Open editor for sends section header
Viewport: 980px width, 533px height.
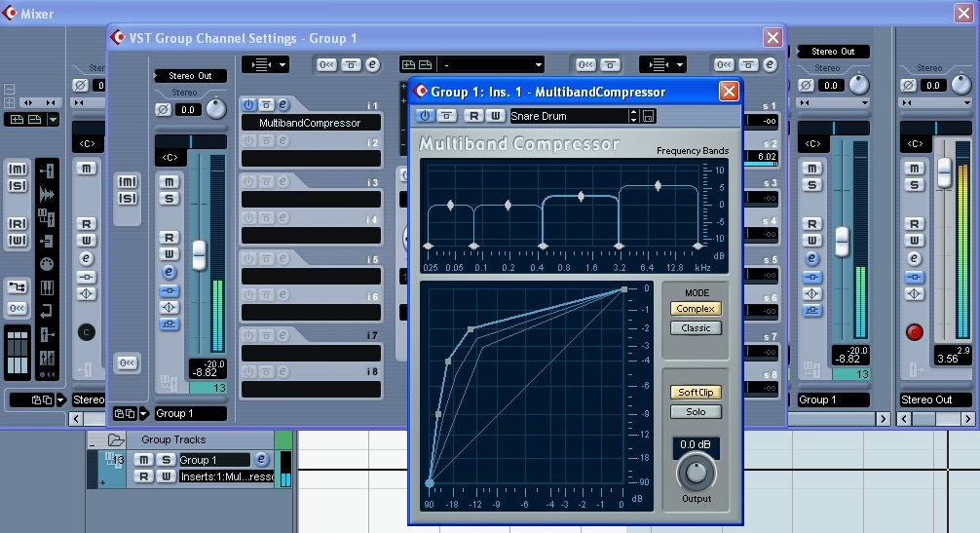770,64
